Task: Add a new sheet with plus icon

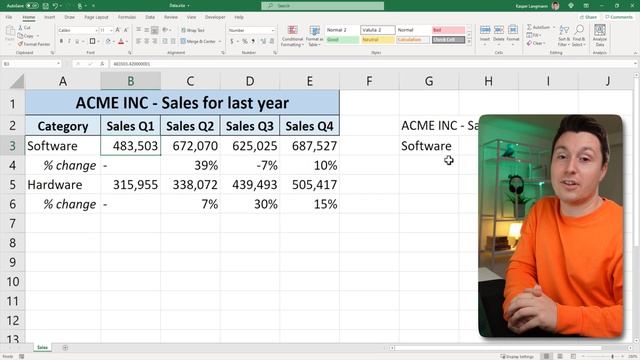Action: [x=65, y=348]
